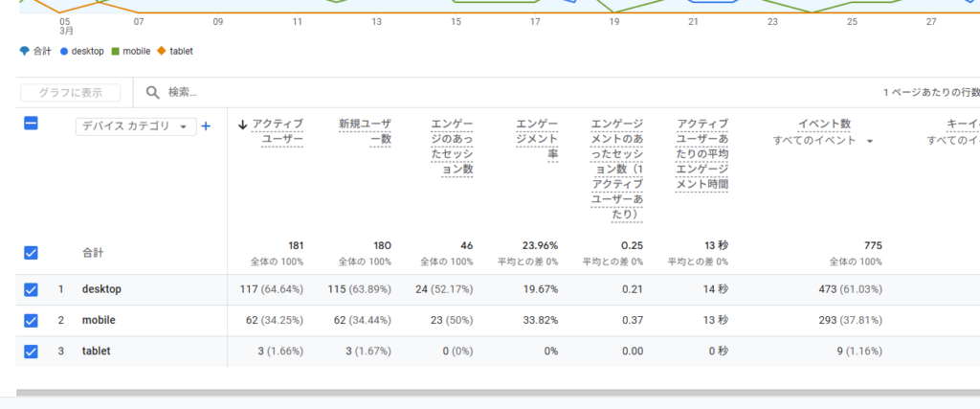Uncheck the desktop row checkbox

31,289
